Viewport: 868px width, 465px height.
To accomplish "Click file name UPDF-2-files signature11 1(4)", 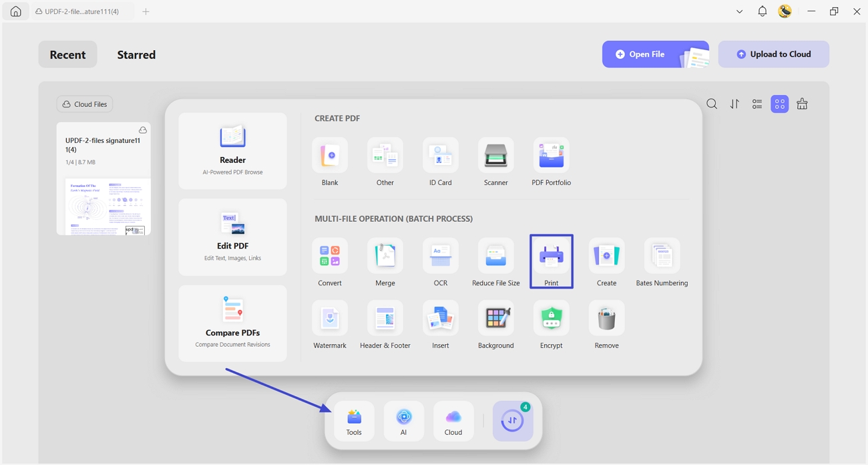I will (x=103, y=145).
